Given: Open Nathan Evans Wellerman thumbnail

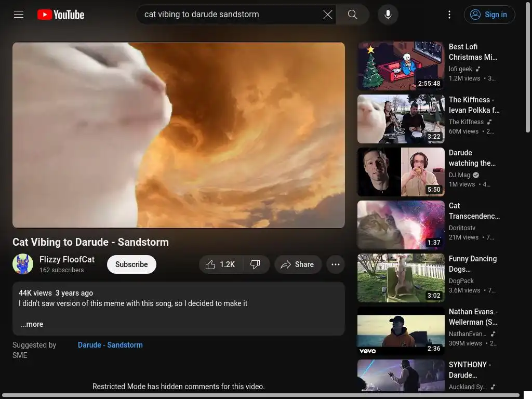Looking at the screenshot, I should (x=401, y=330).
